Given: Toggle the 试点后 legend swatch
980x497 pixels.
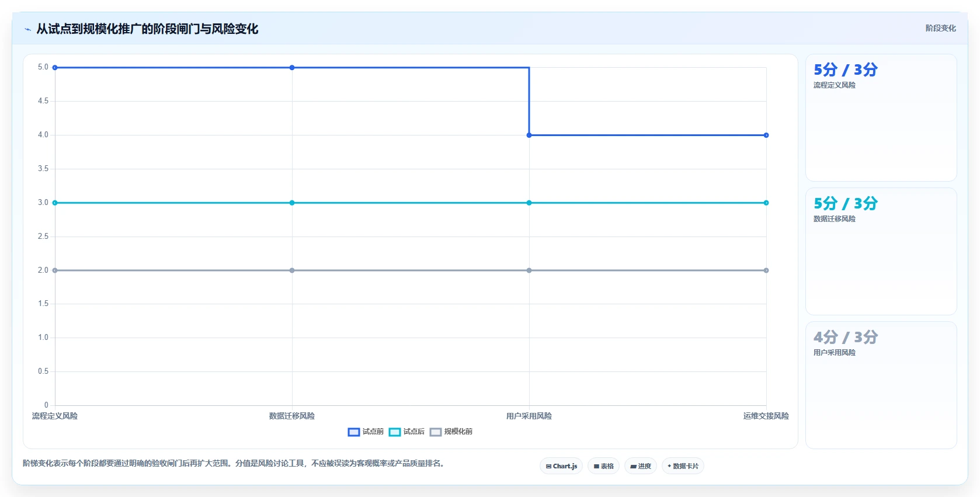Looking at the screenshot, I should [x=395, y=432].
